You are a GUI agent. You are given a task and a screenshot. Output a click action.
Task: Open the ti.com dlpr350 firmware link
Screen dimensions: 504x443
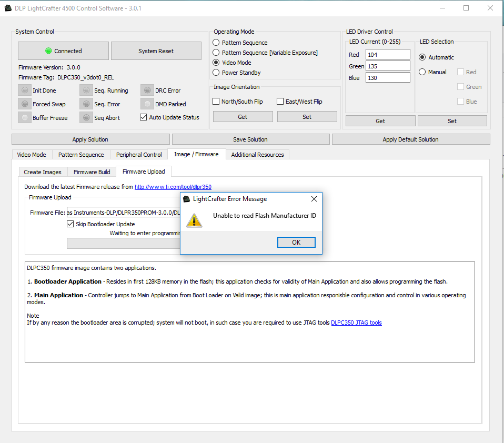173,187
